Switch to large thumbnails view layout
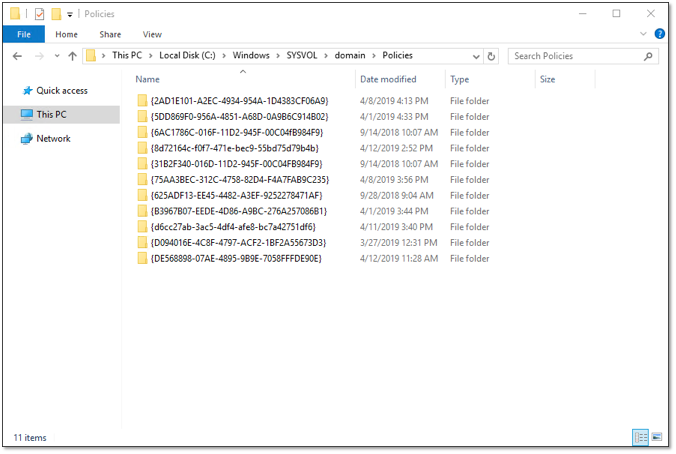 (x=656, y=437)
